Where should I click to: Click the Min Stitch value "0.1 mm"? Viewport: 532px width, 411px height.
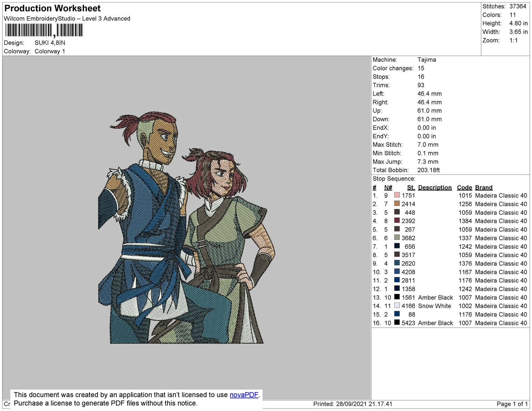click(x=428, y=153)
